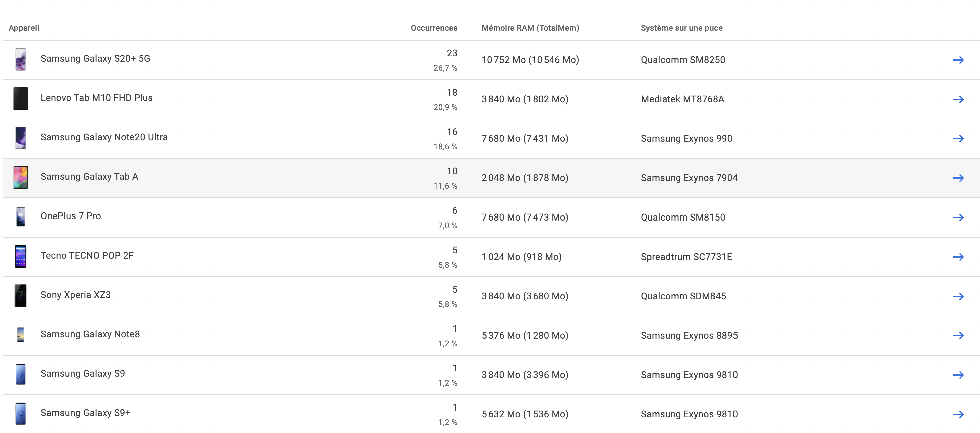Click the Samsung Galaxy S9 device thumbnail
The width and height of the screenshot is (980, 433).
point(21,375)
